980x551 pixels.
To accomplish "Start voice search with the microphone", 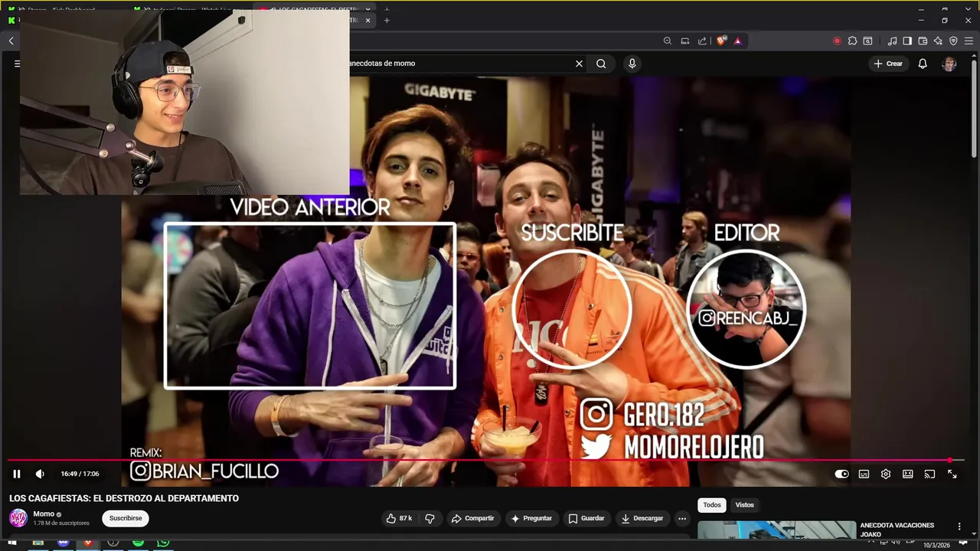I will tap(632, 64).
